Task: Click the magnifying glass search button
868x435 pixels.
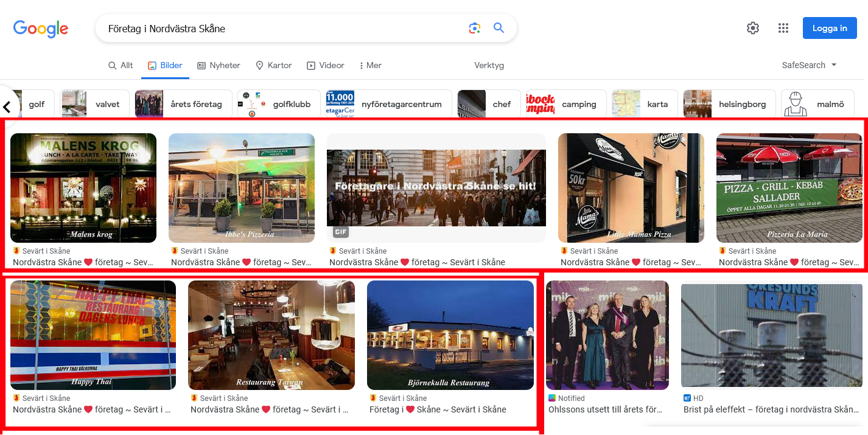Action: (x=499, y=28)
